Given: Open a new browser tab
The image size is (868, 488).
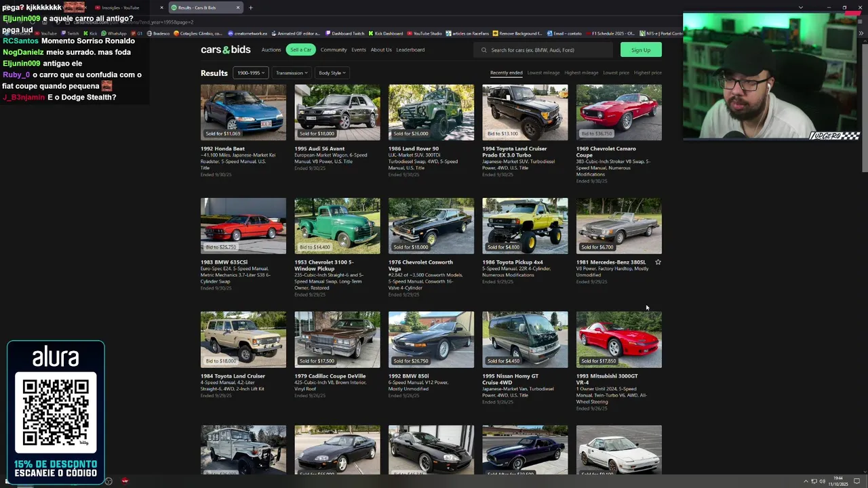Looking at the screenshot, I should [x=250, y=7].
